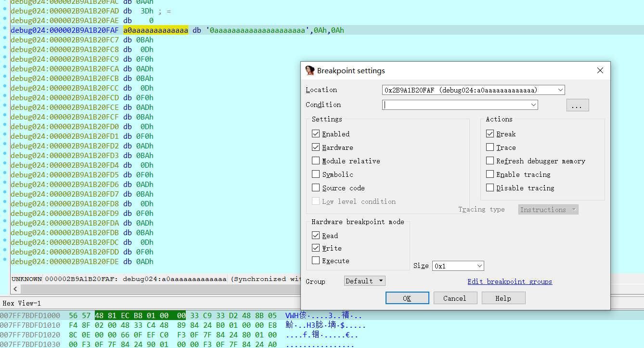Toggle the Write hardware breakpoint mode
This screenshot has height=348, width=644.
pos(316,248)
